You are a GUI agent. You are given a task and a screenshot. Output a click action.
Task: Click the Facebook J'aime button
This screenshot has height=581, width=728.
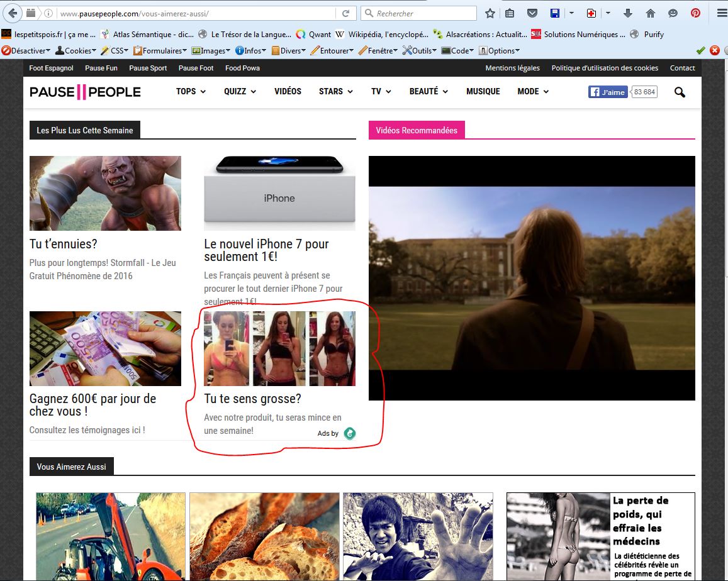(x=608, y=92)
